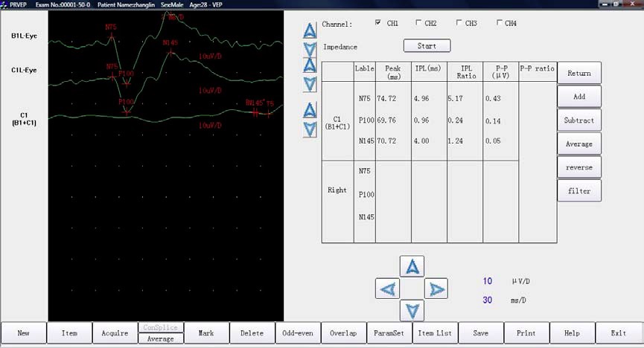Select the B1L-Eye trace label
Image resolution: width=644 pixels, height=348 pixels.
point(25,36)
